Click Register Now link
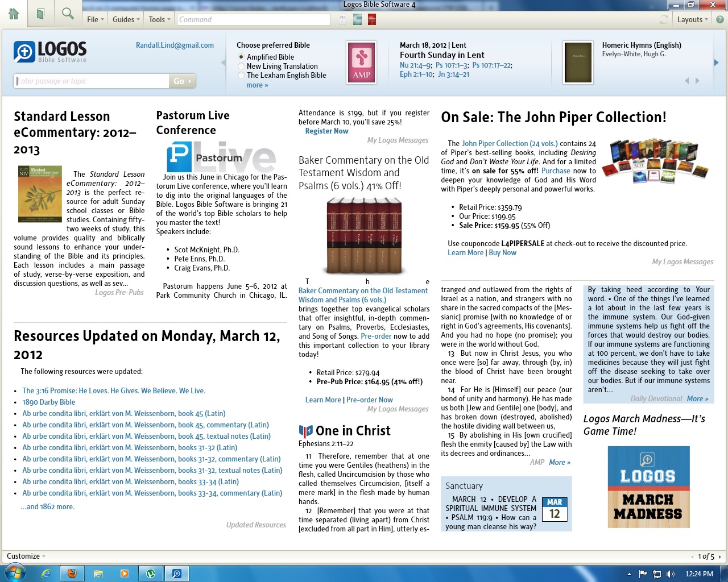728x582 pixels. (x=326, y=131)
